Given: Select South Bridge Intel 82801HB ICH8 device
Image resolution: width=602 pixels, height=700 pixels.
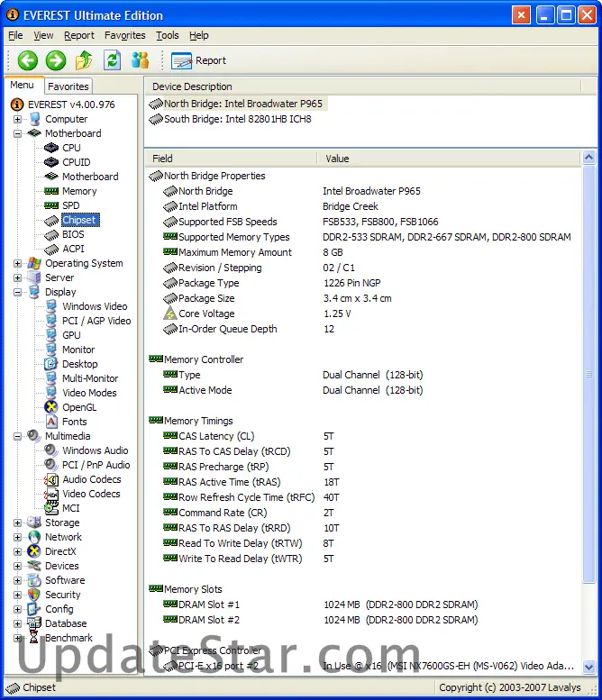Looking at the screenshot, I should [237, 119].
